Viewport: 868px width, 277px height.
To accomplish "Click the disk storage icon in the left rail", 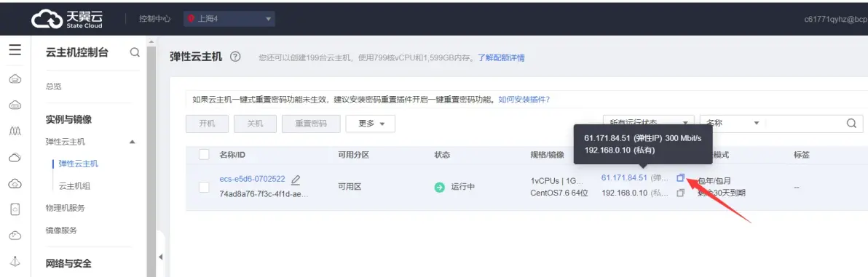I will pos(15,209).
